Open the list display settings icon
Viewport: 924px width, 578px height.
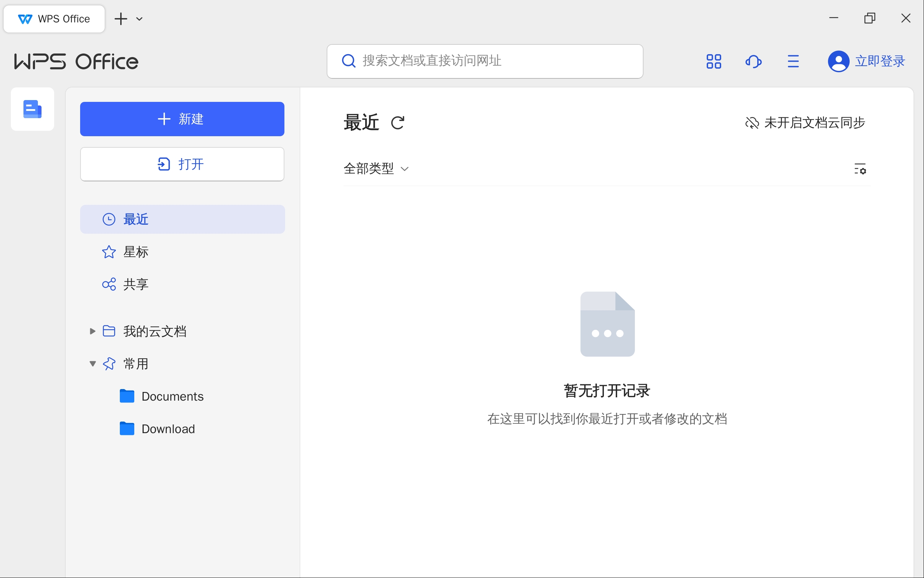coord(860,169)
